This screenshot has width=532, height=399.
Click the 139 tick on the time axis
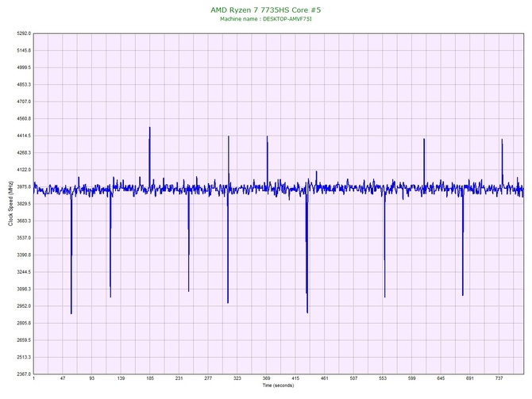(121, 378)
